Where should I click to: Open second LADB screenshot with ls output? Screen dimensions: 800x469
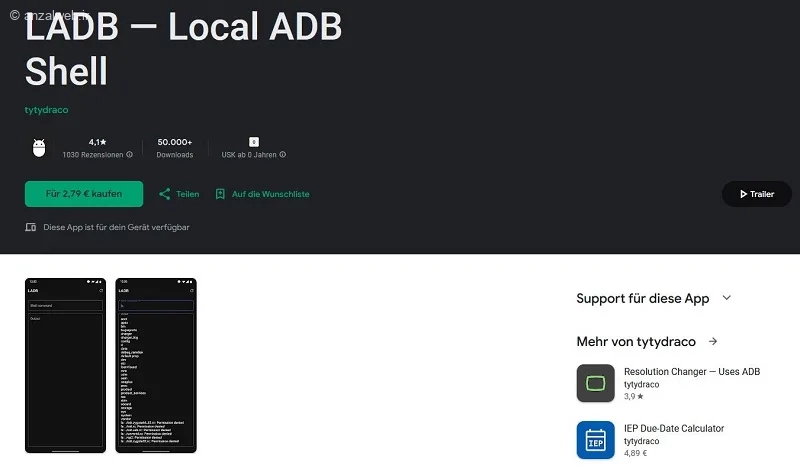click(x=156, y=365)
